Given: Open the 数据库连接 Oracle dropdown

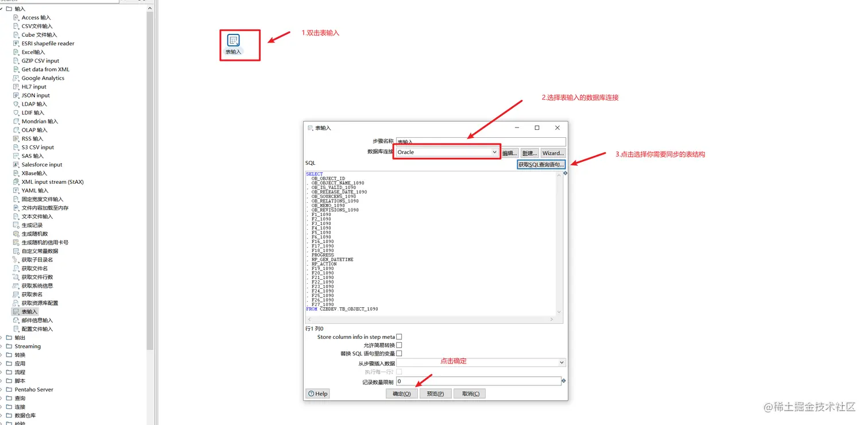Looking at the screenshot, I should click(x=447, y=152).
